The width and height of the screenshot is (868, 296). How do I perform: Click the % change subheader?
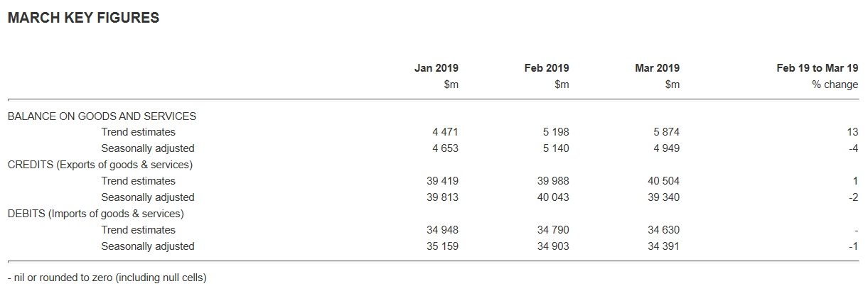[835, 84]
